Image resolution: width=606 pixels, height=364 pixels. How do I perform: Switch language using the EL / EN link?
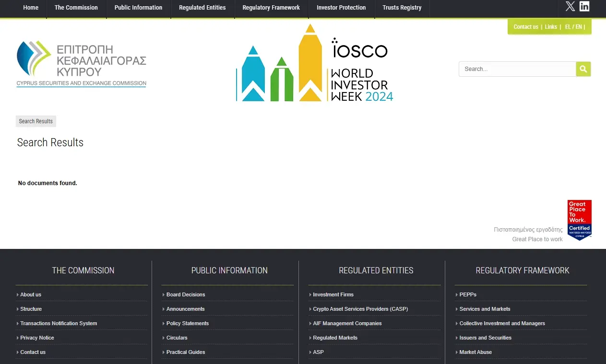click(x=573, y=27)
